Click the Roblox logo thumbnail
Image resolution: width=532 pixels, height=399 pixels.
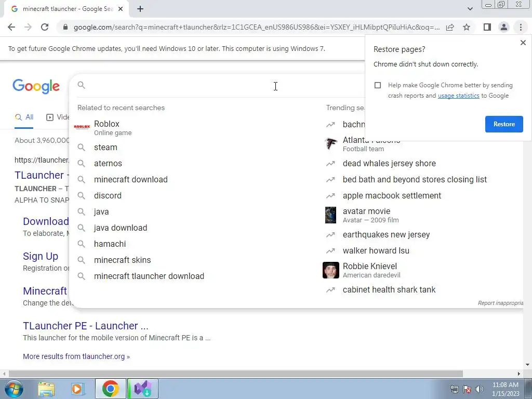click(82, 127)
